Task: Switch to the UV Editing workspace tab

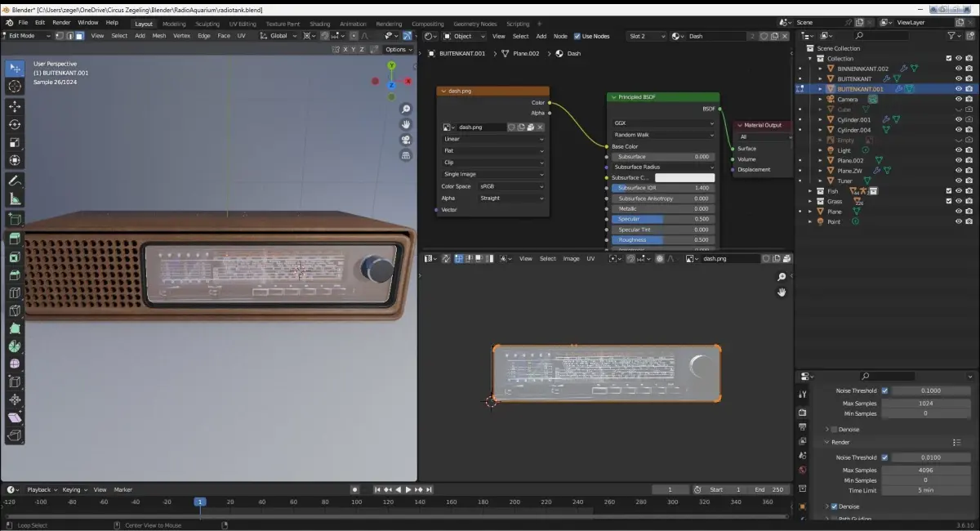Action: pos(243,24)
